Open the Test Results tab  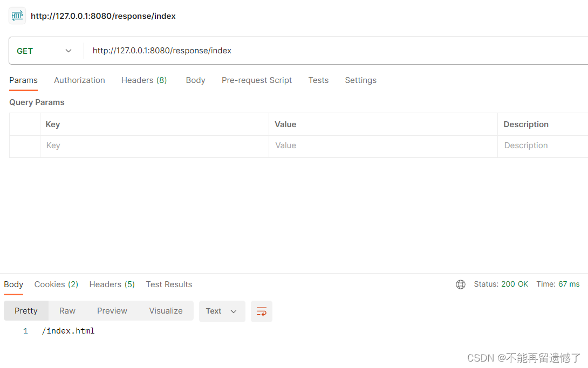[169, 284]
